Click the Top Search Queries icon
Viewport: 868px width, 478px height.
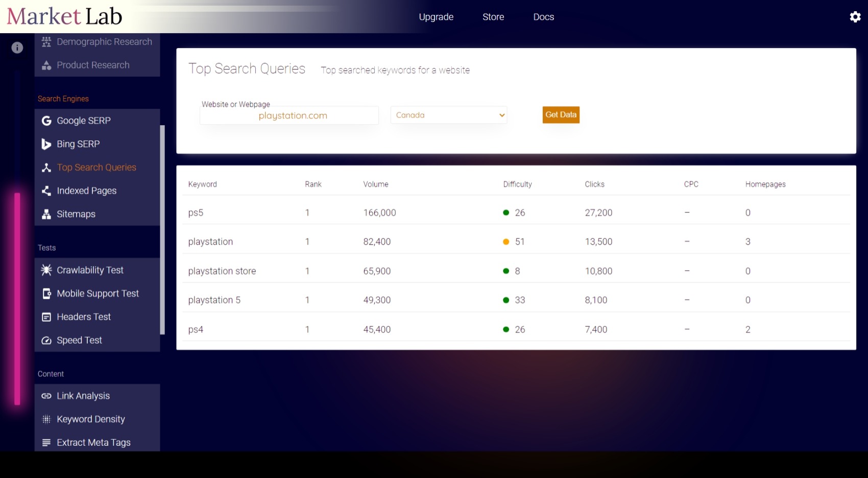tap(46, 168)
